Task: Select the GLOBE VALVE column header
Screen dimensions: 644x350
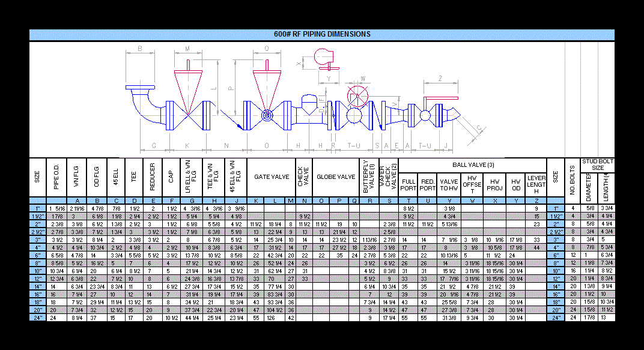Action: pyautogui.click(x=336, y=177)
